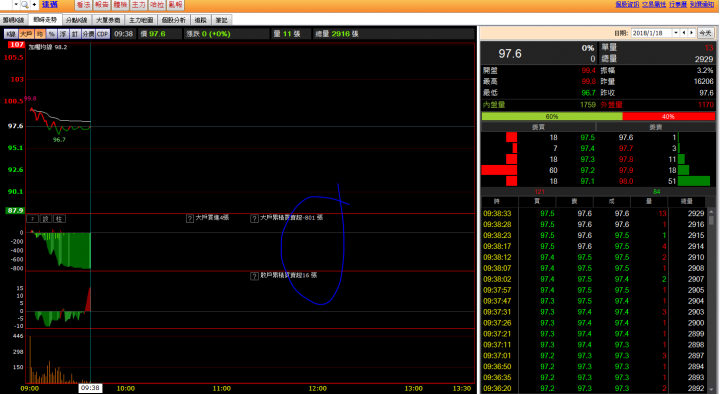Toggle the % chart option
This screenshot has height=394, width=720.
[51, 34]
